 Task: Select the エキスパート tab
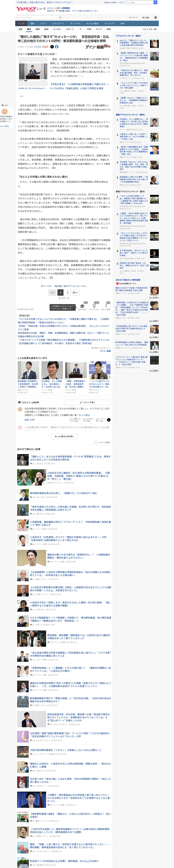[58, 24]
